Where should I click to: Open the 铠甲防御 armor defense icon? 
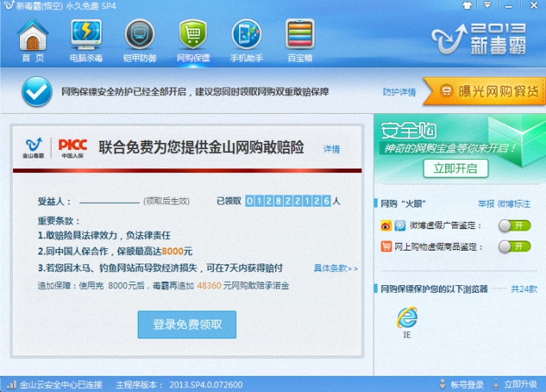pyautogui.click(x=139, y=39)
